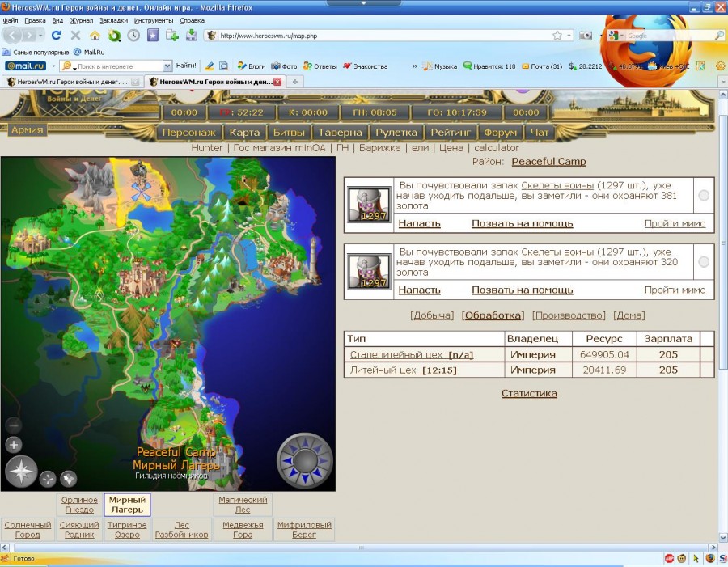Open the Таверна game menu tab

click(x=340, y=133)
